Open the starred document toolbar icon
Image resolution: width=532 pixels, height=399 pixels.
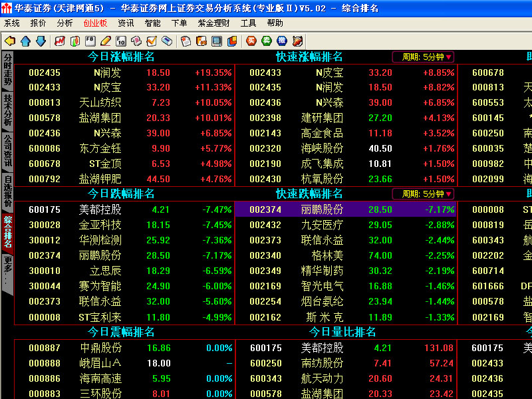click(186, 41)
